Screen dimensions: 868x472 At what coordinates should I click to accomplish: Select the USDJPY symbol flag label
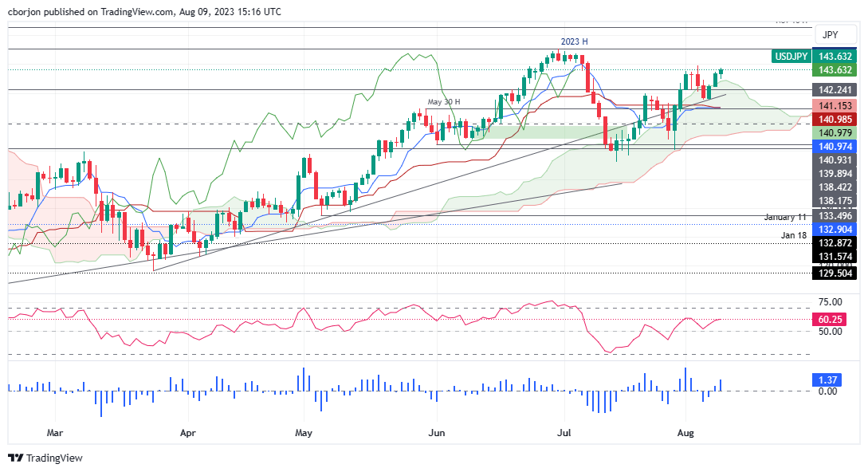click(x=791, y=57)
